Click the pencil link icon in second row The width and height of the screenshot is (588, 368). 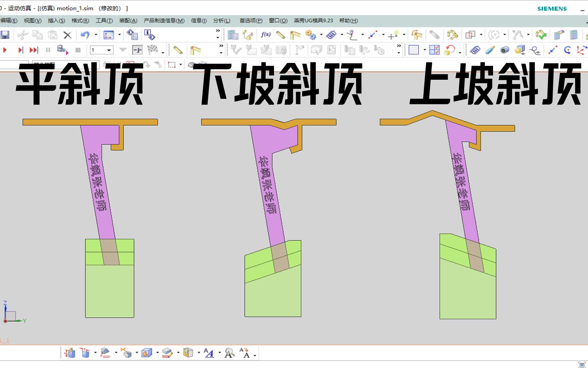(178, 50)
